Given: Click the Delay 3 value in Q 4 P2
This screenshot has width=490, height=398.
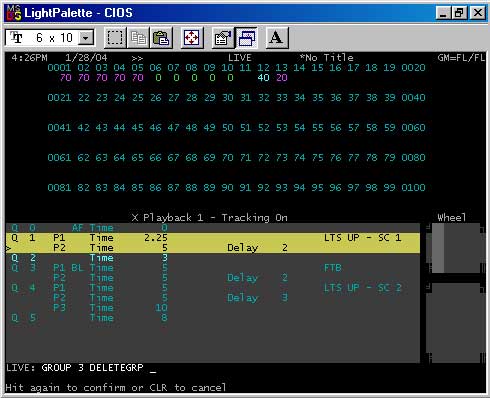Looking at the screenshot, I should [x=257, y=298].
